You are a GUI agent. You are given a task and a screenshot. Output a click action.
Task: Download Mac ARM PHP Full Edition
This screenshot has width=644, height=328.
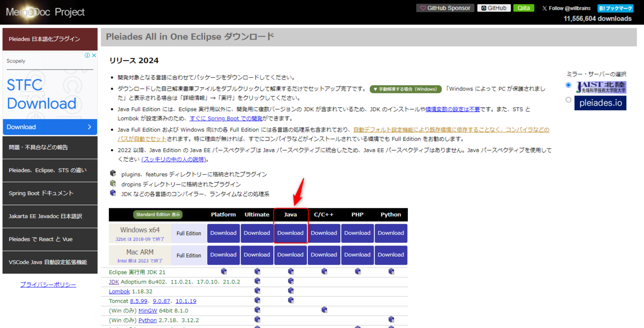pyautogui.click(x=357, y=255)
